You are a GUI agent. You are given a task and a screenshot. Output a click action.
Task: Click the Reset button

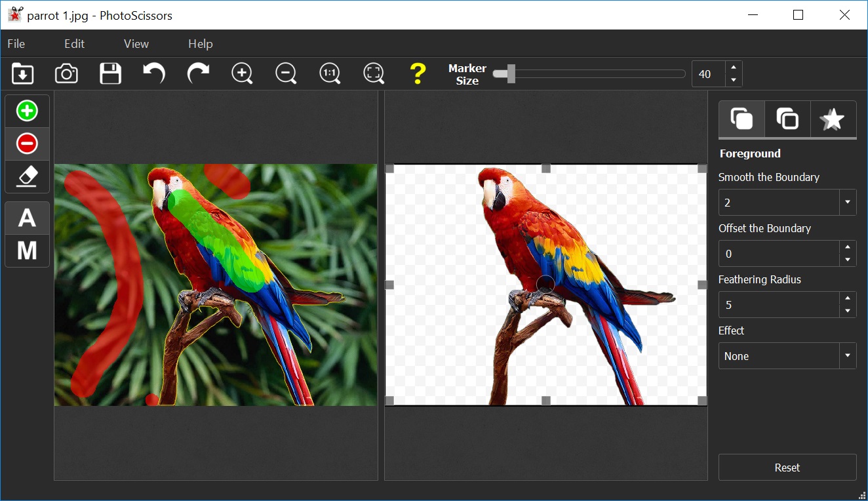(787, 468)
